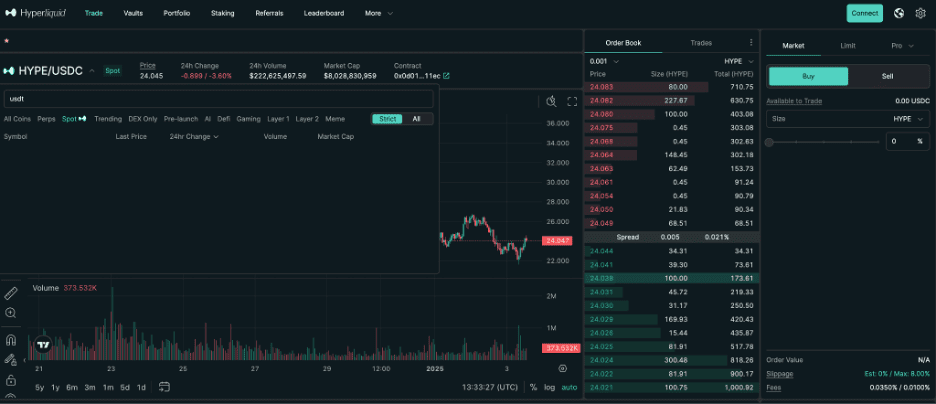Click the Slippage link

pos(780,374)
